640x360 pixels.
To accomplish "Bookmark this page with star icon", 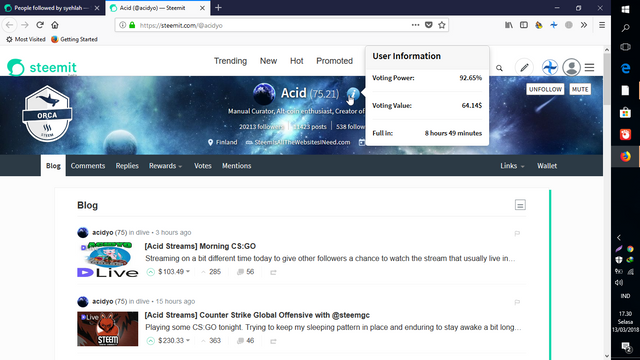I will pos(442,25).
